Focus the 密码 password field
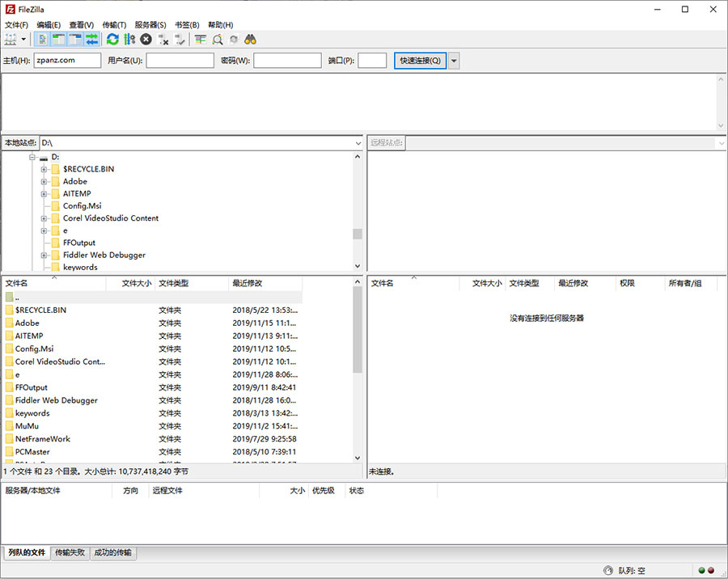The image size is (728, 579). (x=287, y=61)
